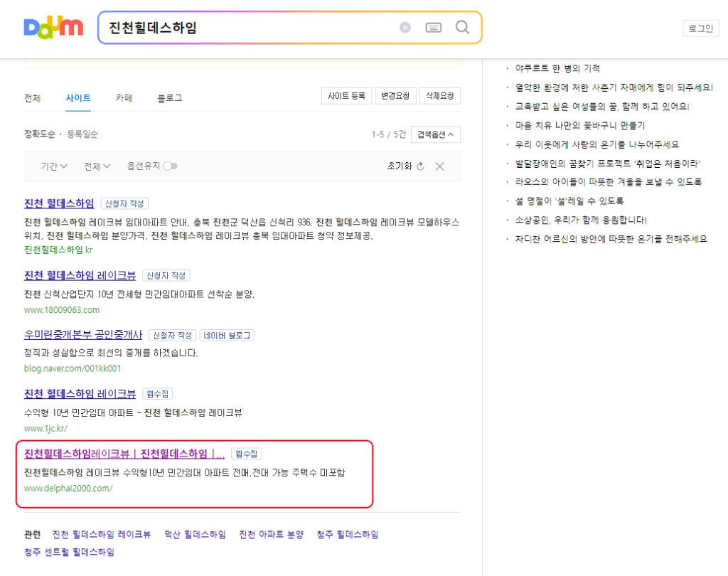
Task: Open the first result titled 진천 힐데스하임
Action: 59,203
